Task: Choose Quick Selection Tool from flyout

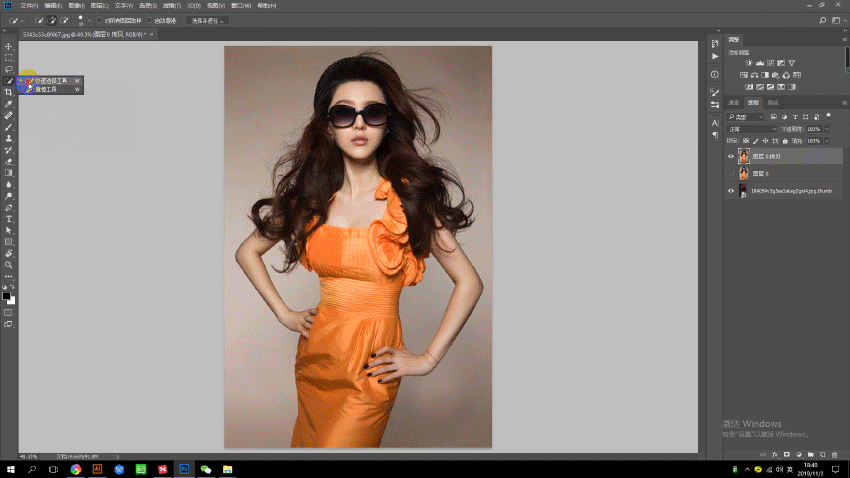Action: point(51,81)
